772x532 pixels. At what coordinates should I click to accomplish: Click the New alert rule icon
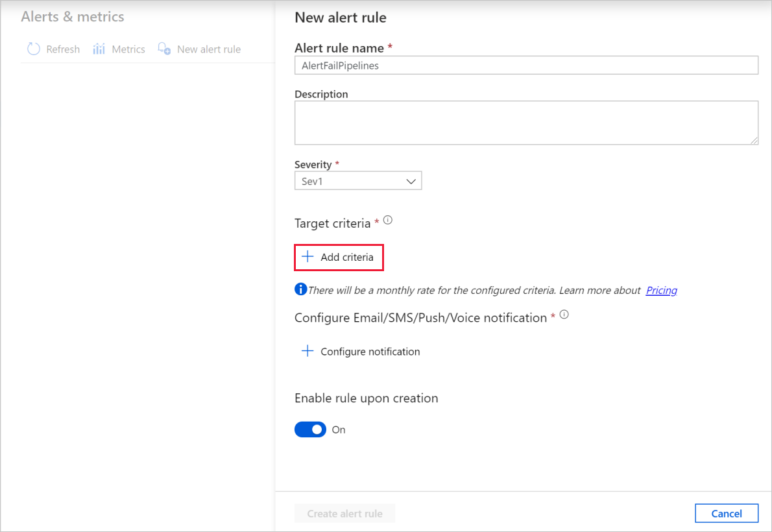(x=163, y=49)
